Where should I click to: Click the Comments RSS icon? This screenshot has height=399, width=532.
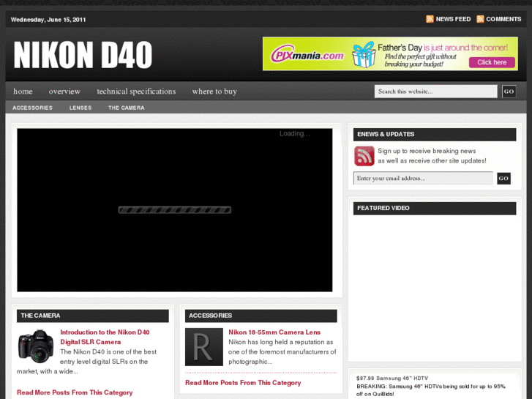(x=480, y=19)
